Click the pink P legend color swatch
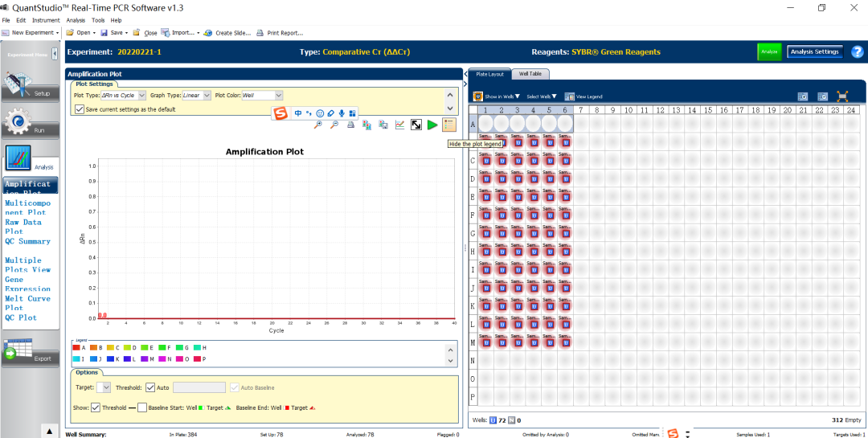This screenshot has width=868, height=438. 199,358
